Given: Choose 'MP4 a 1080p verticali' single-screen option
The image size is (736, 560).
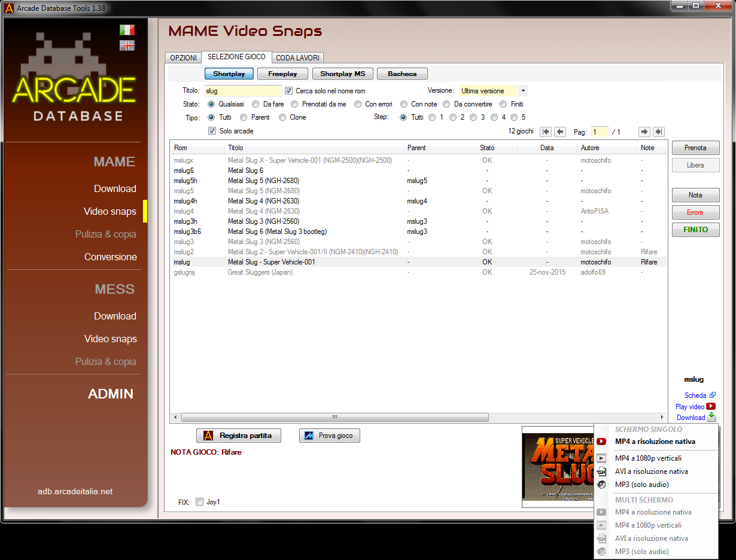Looking at the screenshot, I should coord(648,458).
